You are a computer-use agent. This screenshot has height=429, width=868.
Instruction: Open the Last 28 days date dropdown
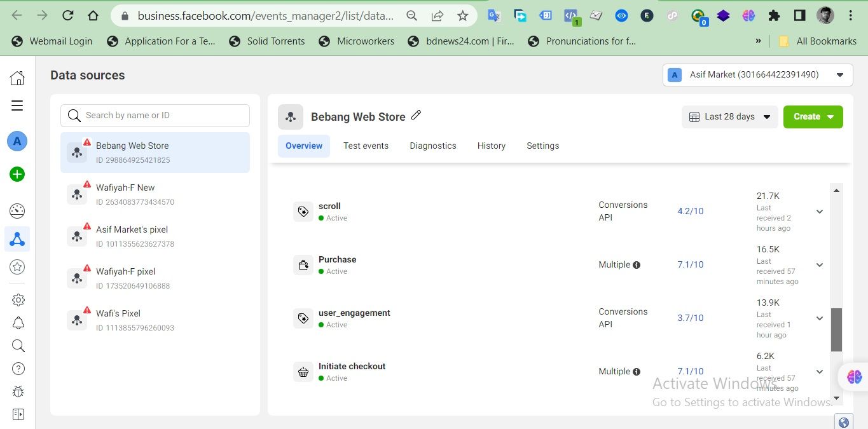point(729,117)
